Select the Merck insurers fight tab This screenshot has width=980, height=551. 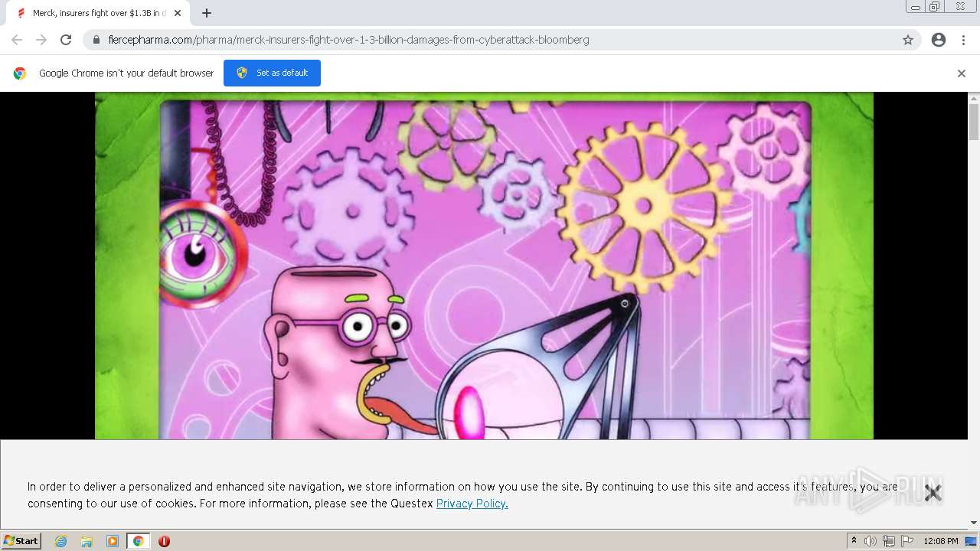(98, 13)
